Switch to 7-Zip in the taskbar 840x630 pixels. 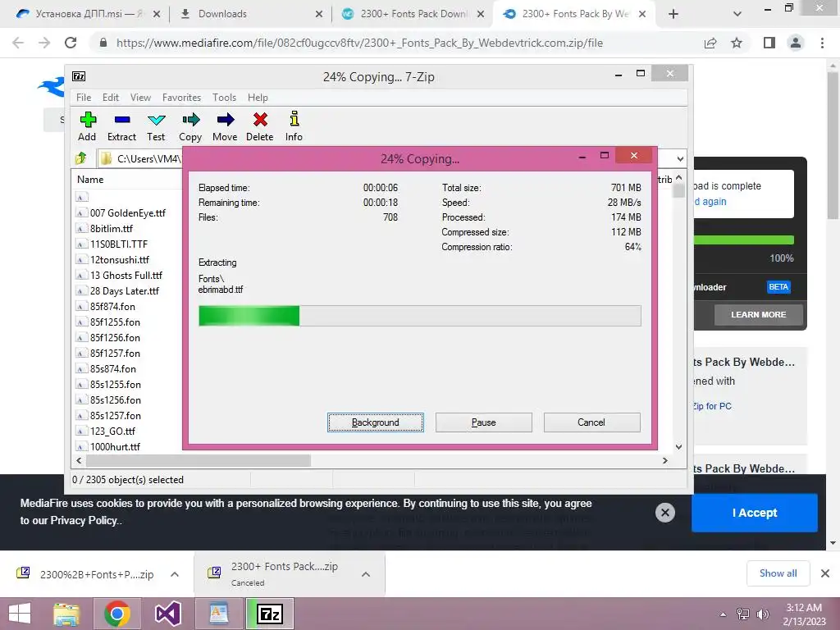270,614
